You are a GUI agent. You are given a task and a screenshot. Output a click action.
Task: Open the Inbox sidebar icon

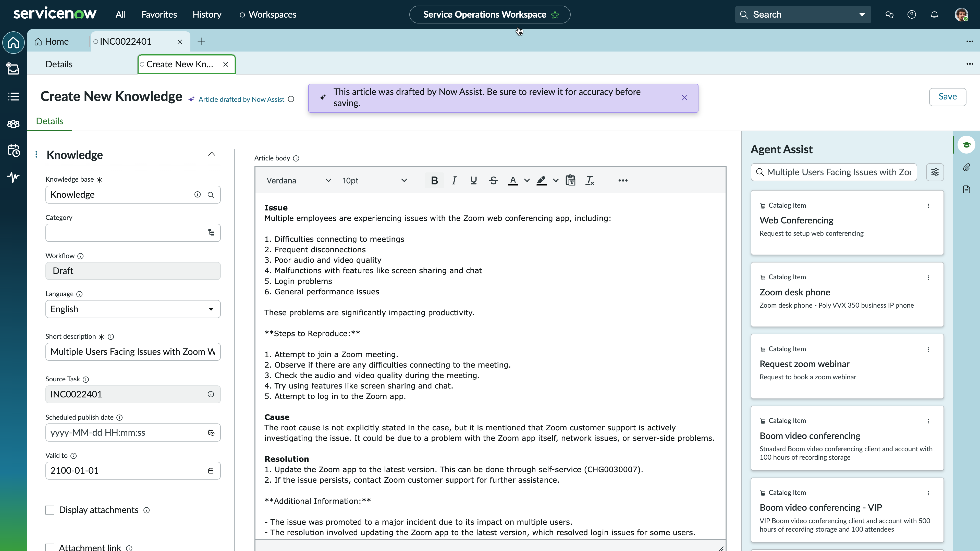point(13,69)
